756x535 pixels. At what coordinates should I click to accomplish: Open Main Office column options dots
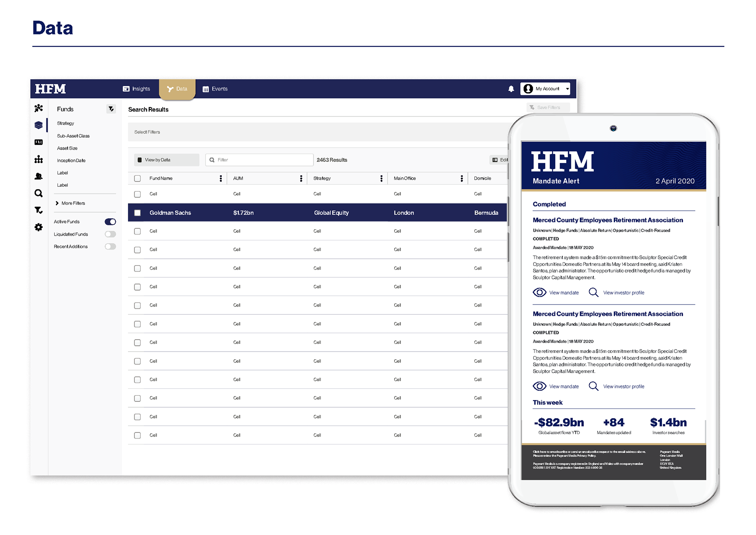462,178
